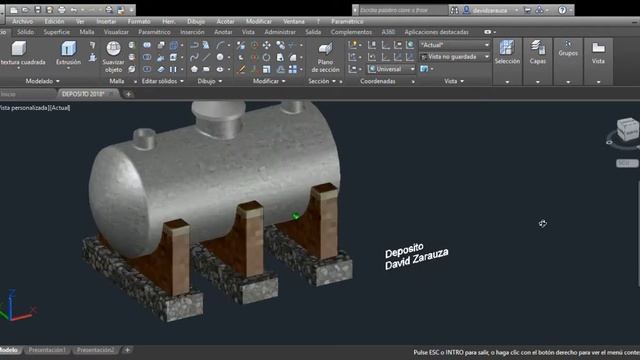Viewport: 640px width, 360px height.
Task: Pick the Line tool in Dibujo panel
Action: coord(207,57)
